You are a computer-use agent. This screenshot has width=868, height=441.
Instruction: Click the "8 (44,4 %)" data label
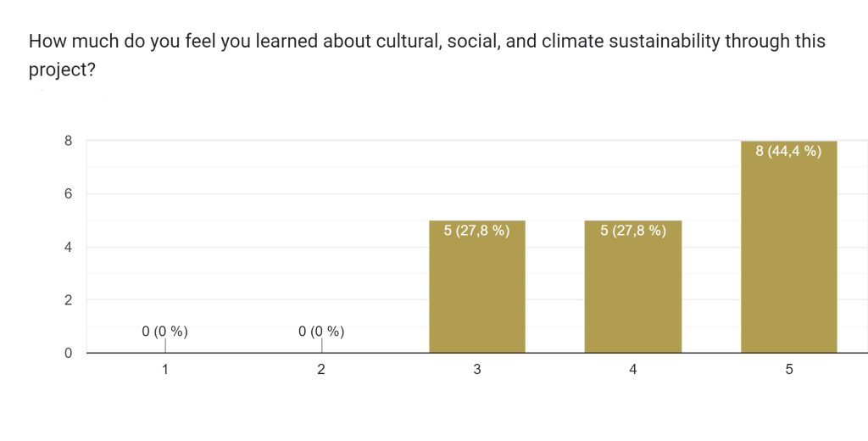(788, 152)
